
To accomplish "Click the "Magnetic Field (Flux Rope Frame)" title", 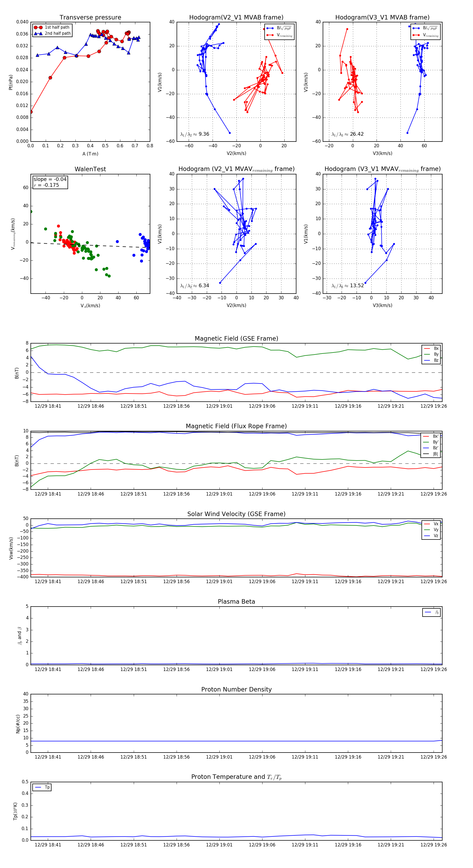I will pos(236,426).
